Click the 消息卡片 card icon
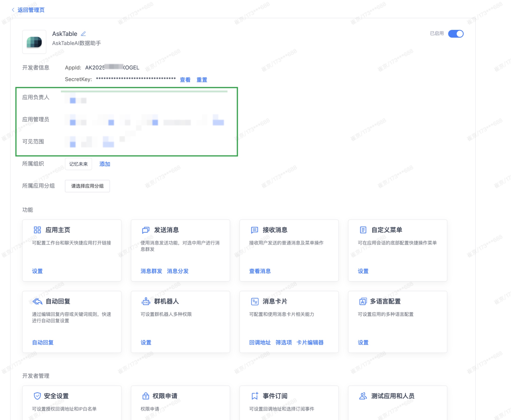Viewport: 511px width, 420px height. [x=254, y=301]
